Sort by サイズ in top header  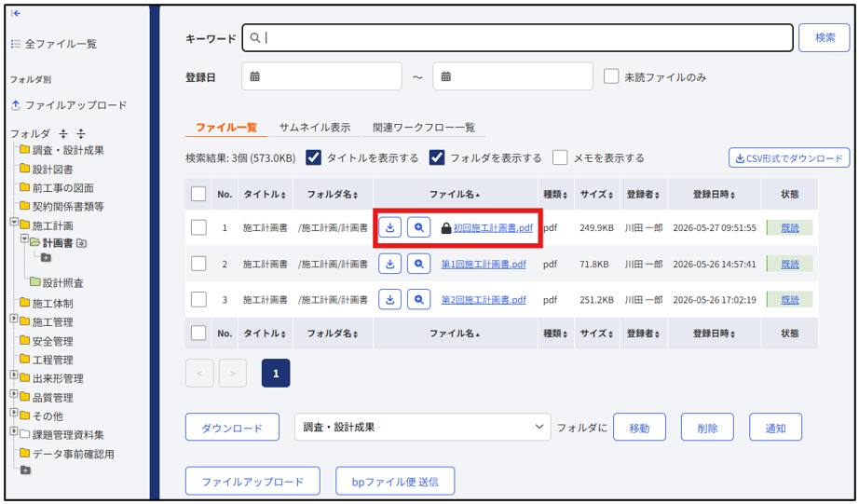596,195
